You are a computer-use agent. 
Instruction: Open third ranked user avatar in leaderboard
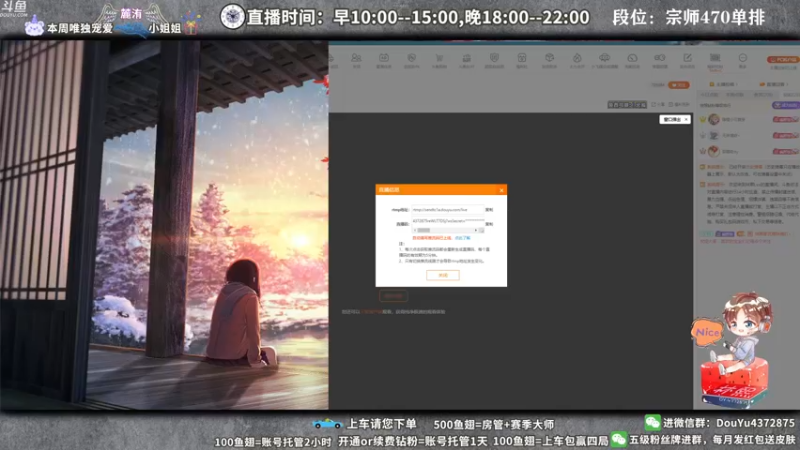click(x=714, y=151)
